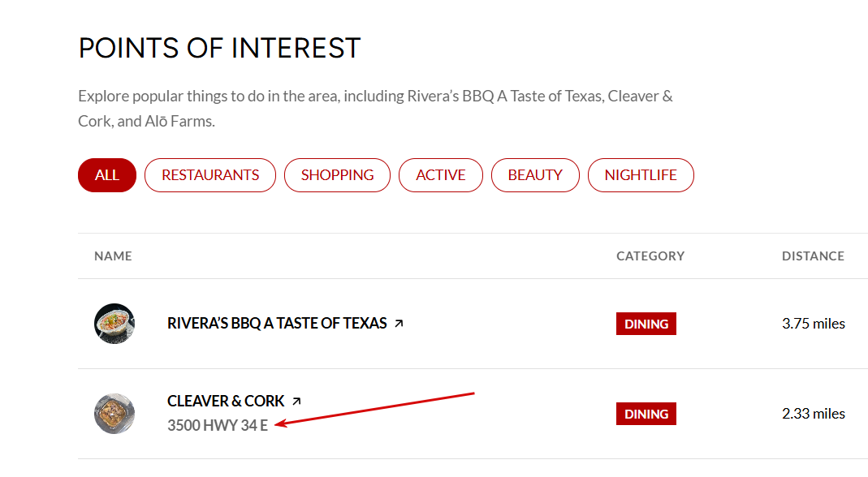Click the DISTANCE column header

[813, 256]
